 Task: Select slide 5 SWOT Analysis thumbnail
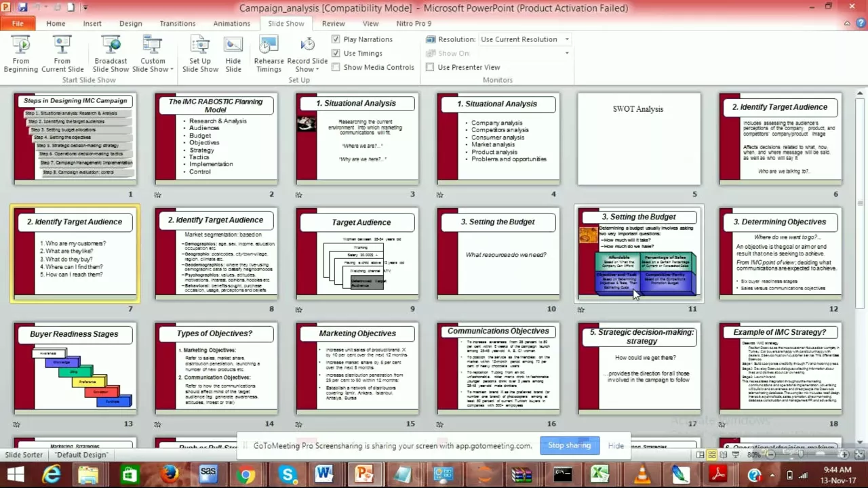tap(639, 138)
